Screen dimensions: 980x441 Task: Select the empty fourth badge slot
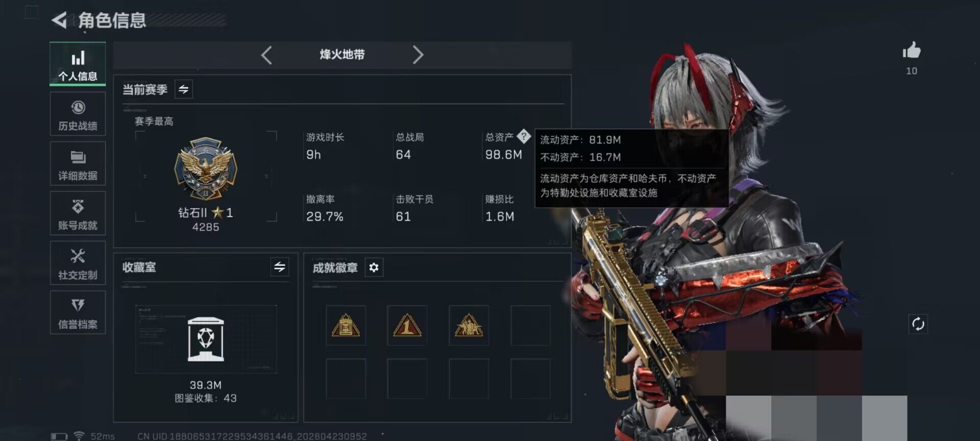coord(530,326)
